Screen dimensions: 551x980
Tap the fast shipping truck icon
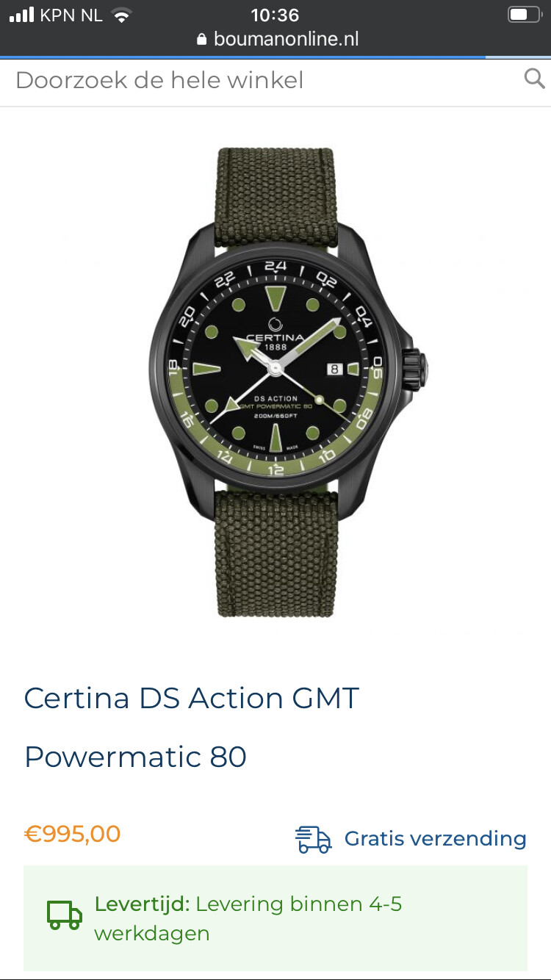[x=314, y=839]
